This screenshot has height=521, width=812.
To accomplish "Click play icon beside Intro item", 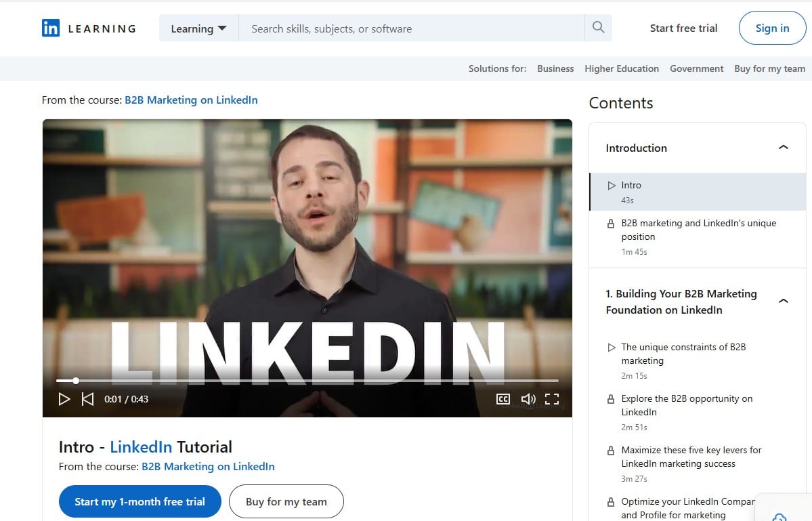I will click(x=612, y=186).
